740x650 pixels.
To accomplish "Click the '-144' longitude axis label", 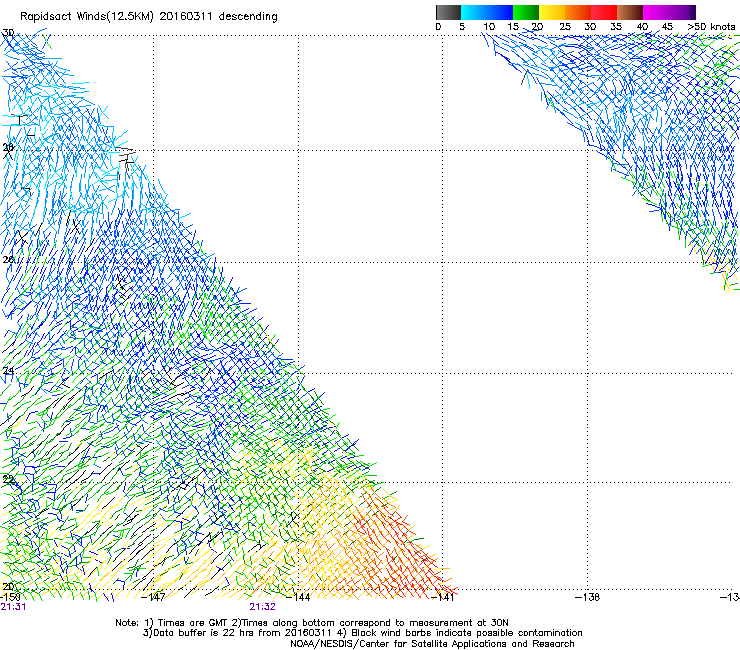I will tap(298, 597).
